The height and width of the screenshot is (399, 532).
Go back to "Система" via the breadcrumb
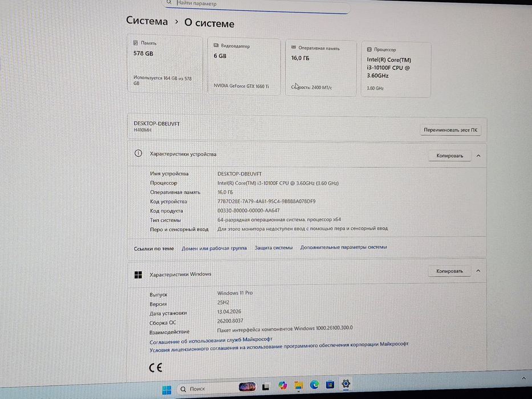pos(147,21)
